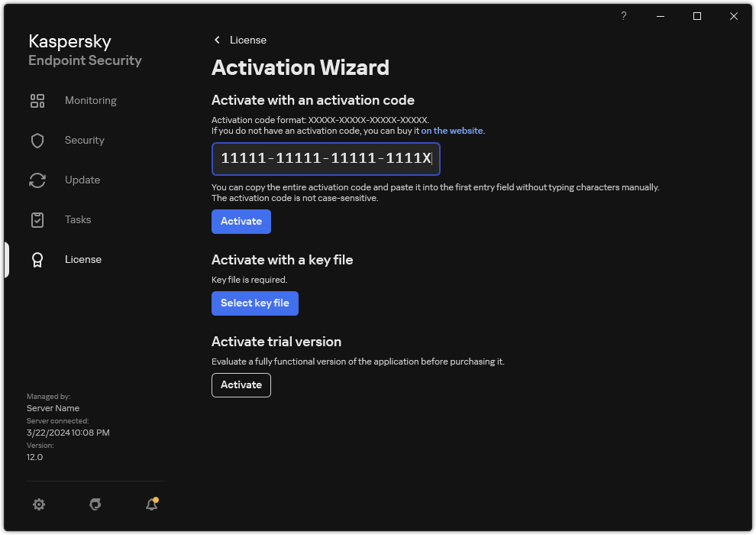Switch to the Update section
Image resolution: width=756 pixels, height=535 pixels.
click(82, 180)
